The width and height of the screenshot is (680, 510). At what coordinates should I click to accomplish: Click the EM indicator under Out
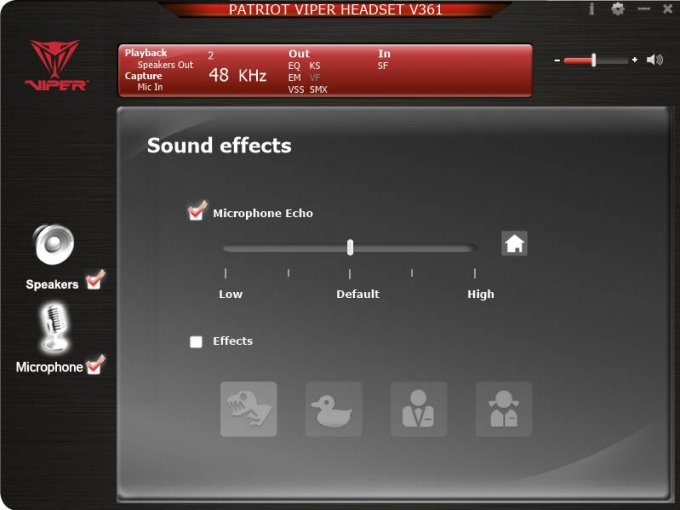[x=294, y=78]
